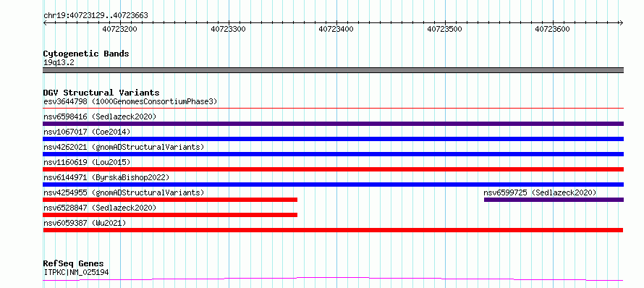
Task: Open nsv4254955 gnomAD variant label
Action: click(124, 192)
